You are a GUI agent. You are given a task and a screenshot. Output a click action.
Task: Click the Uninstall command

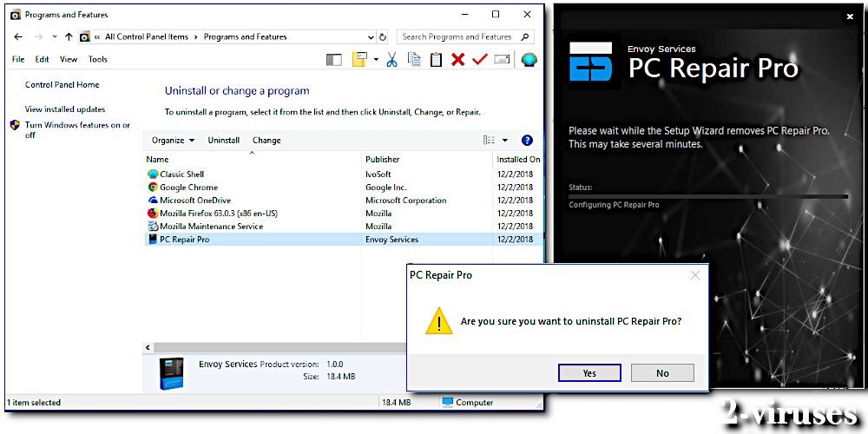point(224,140)
